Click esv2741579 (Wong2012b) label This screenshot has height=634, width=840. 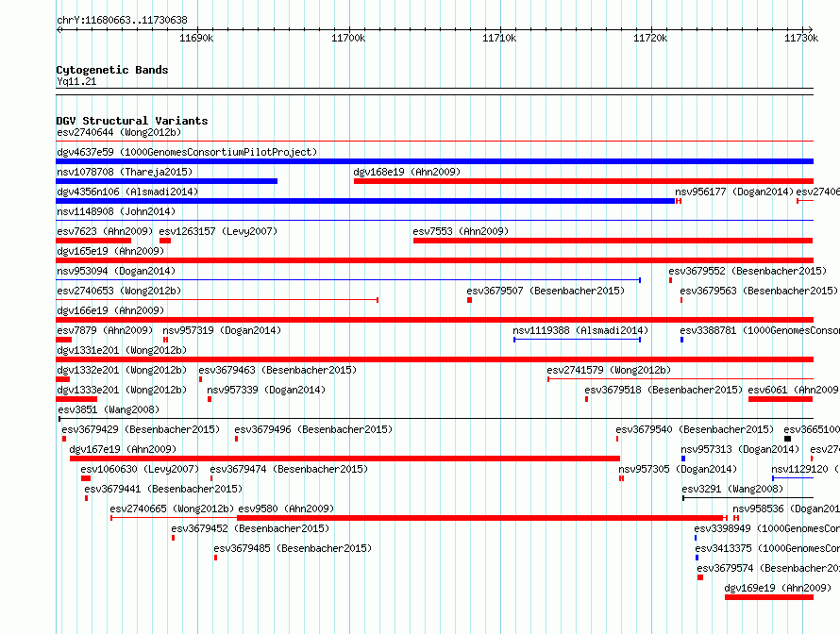coord(609,370)
